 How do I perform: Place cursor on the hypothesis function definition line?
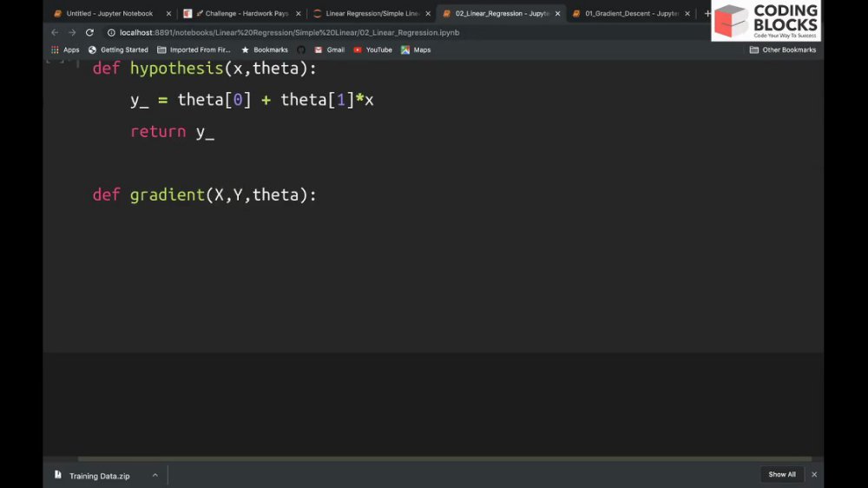204,69
